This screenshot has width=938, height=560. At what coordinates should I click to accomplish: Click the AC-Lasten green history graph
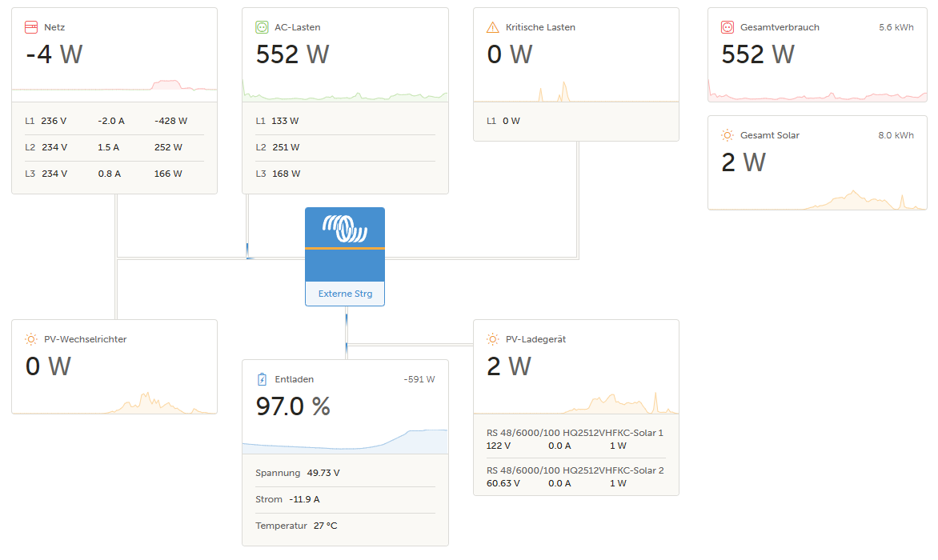pyautogui.click(x=345, y=91)
